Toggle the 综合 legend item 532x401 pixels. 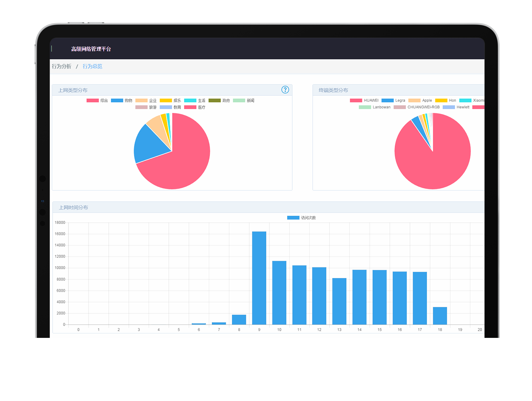(97, 101)
